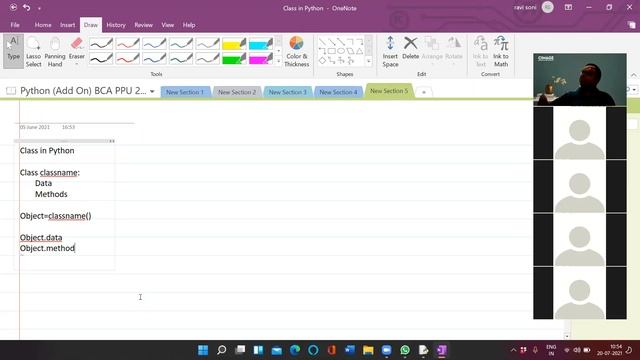
Task: Click the 'Methods' line in note
Action: click(51, 194)
